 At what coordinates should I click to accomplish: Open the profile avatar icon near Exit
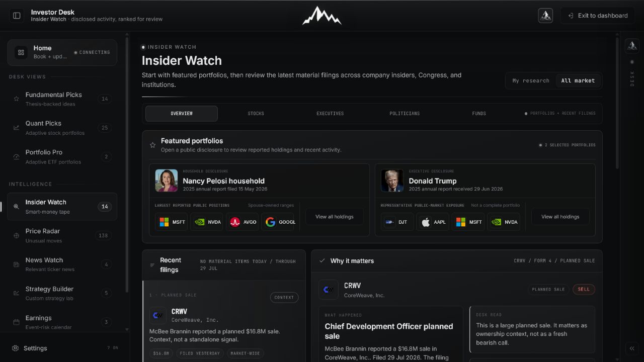coord(545,16)
